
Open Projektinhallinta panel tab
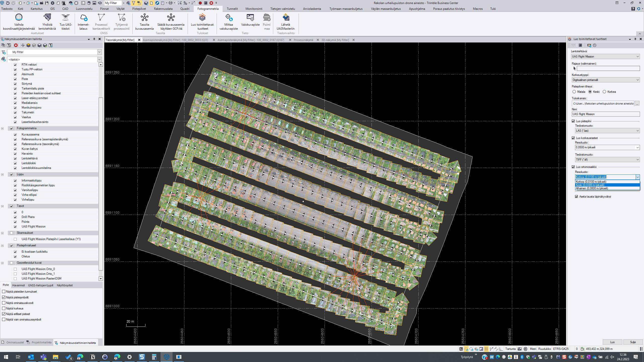39,343
